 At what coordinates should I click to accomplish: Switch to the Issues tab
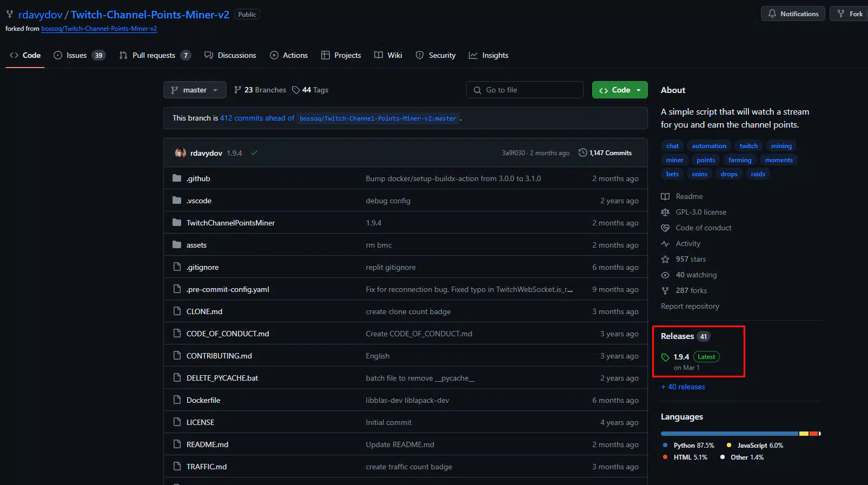79,55
